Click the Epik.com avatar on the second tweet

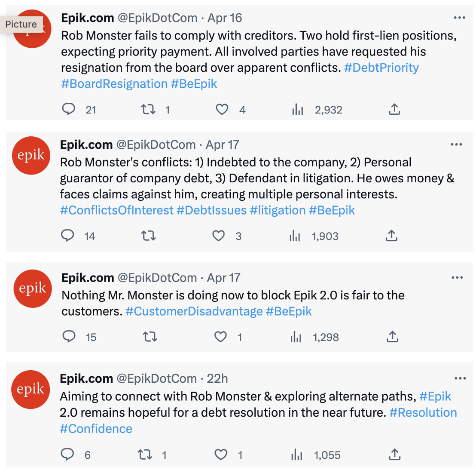(x=31, y=155)
